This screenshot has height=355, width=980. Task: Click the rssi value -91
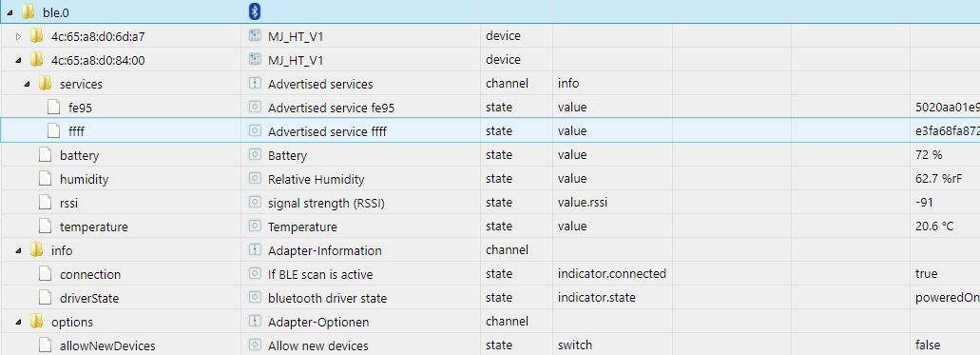[x=924, y=203]
